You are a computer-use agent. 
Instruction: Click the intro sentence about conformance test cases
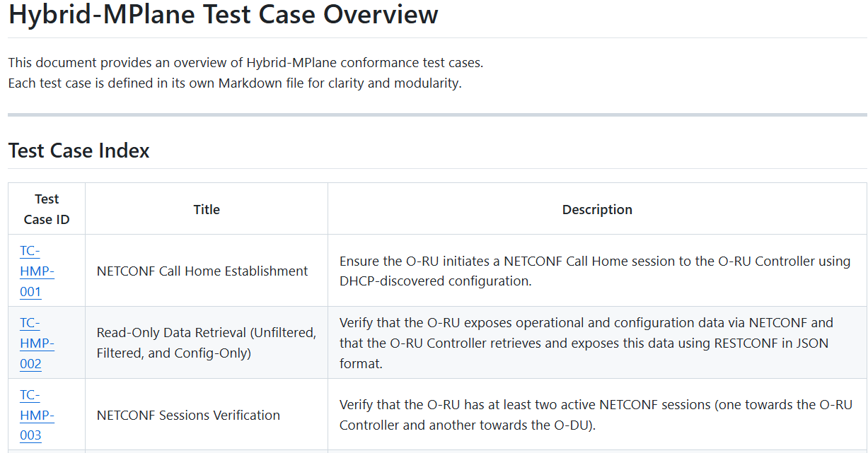click(x=245, y=62)
